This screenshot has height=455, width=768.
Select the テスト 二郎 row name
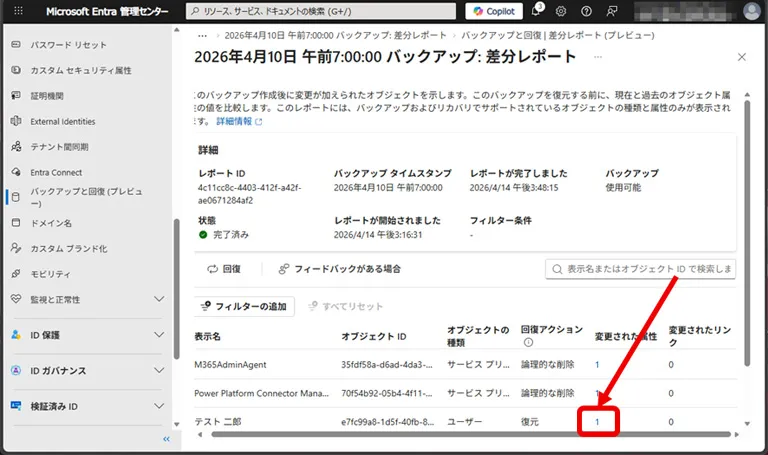pyautogui.click(x=217, y=421)
